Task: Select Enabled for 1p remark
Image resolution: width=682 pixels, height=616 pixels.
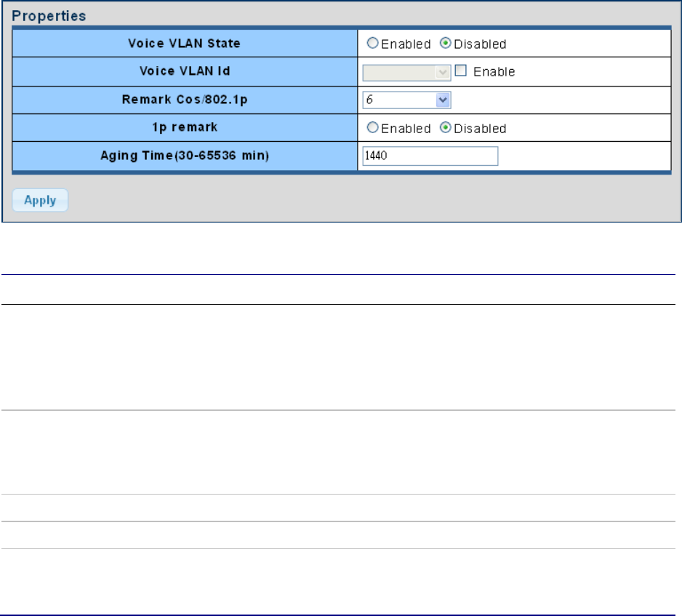Action: click(372, 127)
